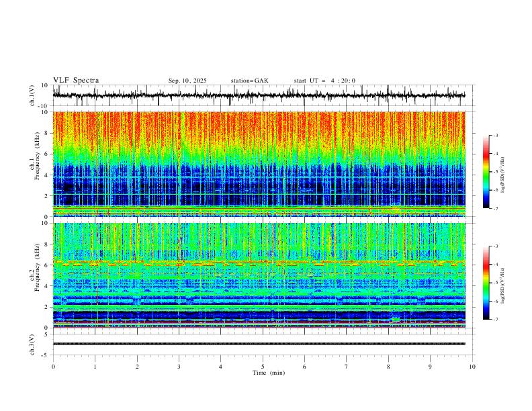Click the ch.2 spectrogram color scale bar
Viewport: 532px width, 411px height.
pyautogui.click(x=486, y=283)
